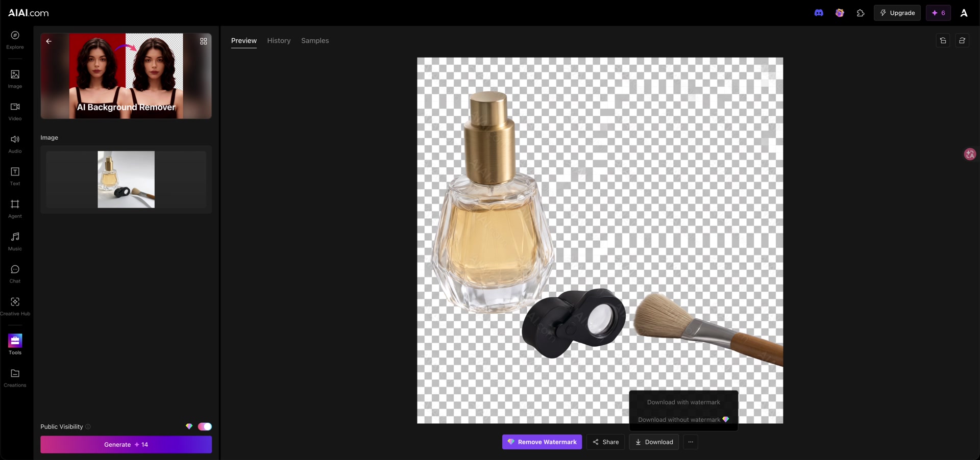Viewport: 980px width, 460px height.
Task: Click the AI Background Remover banner
Action: [126, 76]
